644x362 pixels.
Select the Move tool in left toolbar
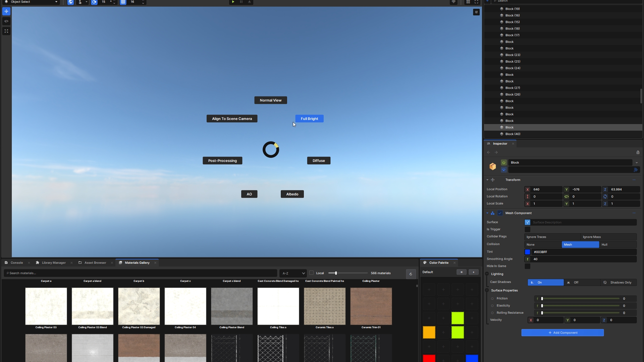[x=6, y=11]
